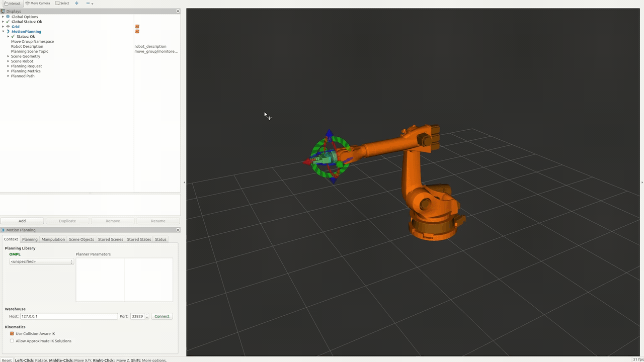Click the Port number spinbox

tap(140, 316)
